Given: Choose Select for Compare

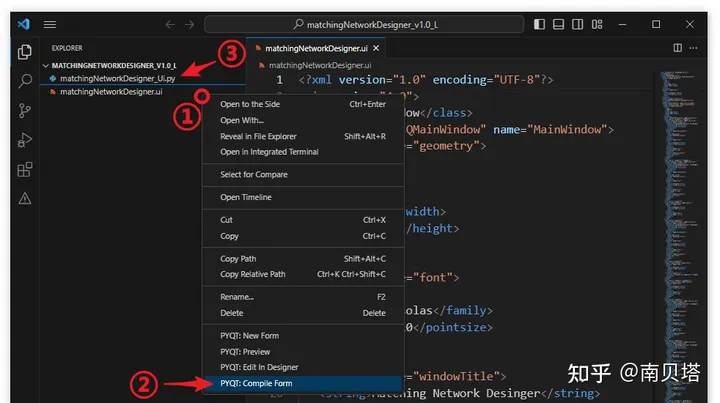Looking at the screenshot, I should pyautogui.click(x=303, y=174).
